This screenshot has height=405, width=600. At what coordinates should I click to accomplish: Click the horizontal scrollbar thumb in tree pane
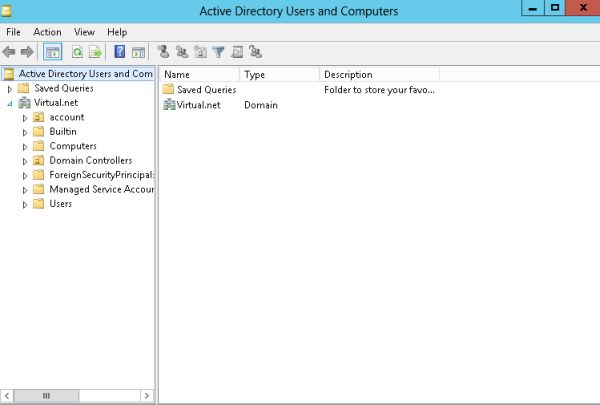pos(46,396)
